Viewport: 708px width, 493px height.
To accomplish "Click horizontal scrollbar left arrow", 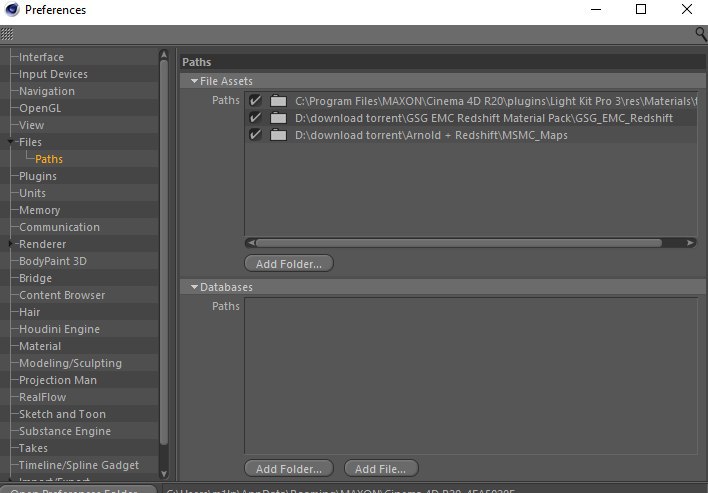I will tap(251, 243).
